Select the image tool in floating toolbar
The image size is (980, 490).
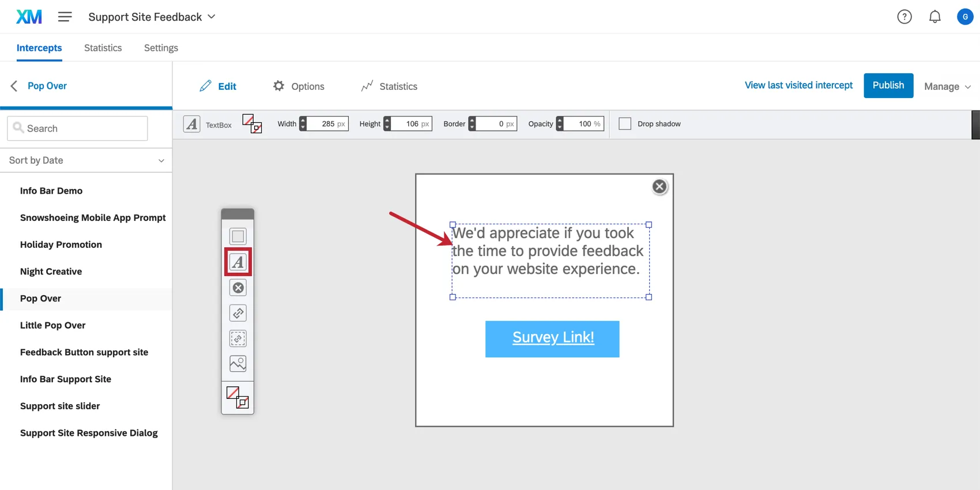238,364
